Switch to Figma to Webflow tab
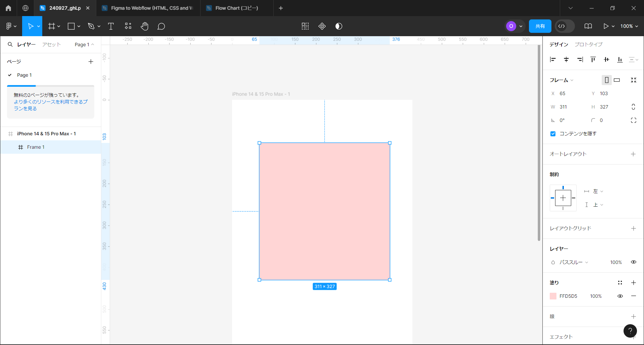The height and width of the screenshot is (345, 644). click(x=148, y=8)
